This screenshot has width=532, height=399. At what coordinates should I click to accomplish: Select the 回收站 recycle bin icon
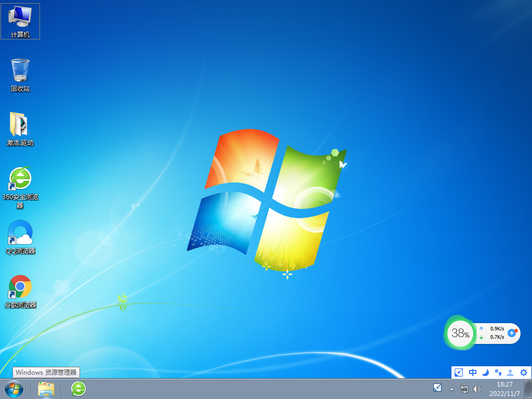click(x=20, y=74)
